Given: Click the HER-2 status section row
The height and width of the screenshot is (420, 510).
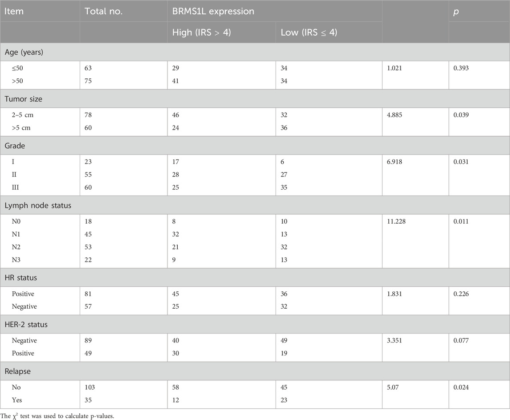Looking at the screenshot, I should click(255, 325).
